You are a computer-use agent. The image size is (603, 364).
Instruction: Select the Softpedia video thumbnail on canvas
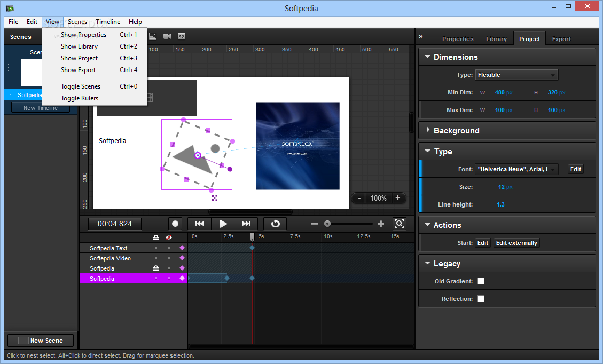point(297,146)
